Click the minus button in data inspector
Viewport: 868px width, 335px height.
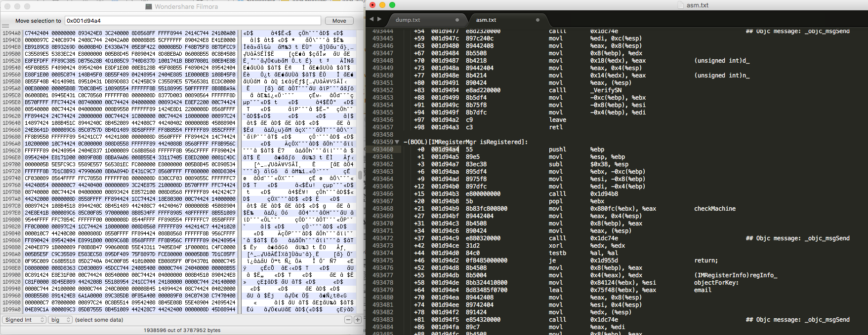click(x=348, y=320)
